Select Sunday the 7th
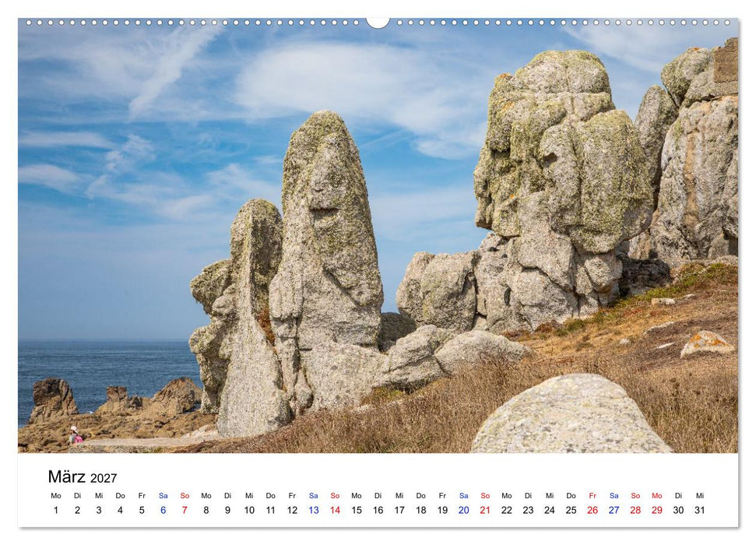The width and height of the screenshot is (756, 545). coord(185,510)
